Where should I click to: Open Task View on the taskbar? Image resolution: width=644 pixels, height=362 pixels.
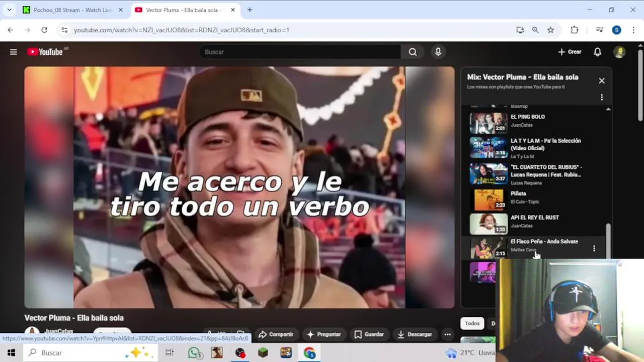[170, 353]
